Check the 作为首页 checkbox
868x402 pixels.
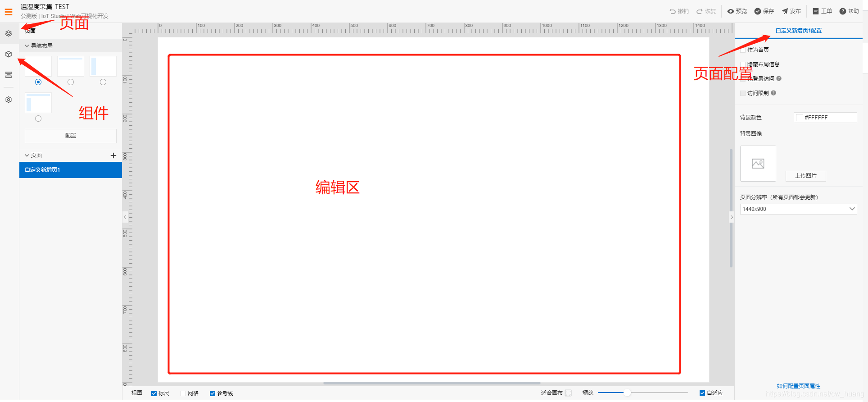click(x=743, y=50)
